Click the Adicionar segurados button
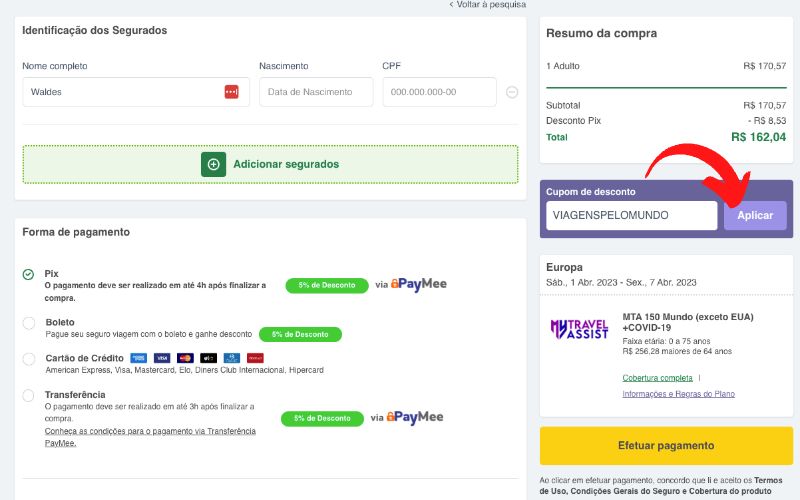This screenshot has height=500, width=800. tap(270, 164)
